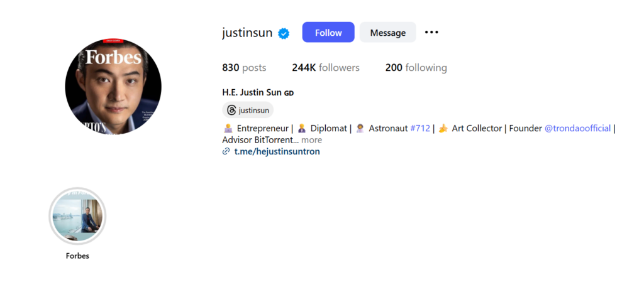This screenshot has height=297, width=644.
Task: Expand bio with the more link
Action: (x=312, y=140)
